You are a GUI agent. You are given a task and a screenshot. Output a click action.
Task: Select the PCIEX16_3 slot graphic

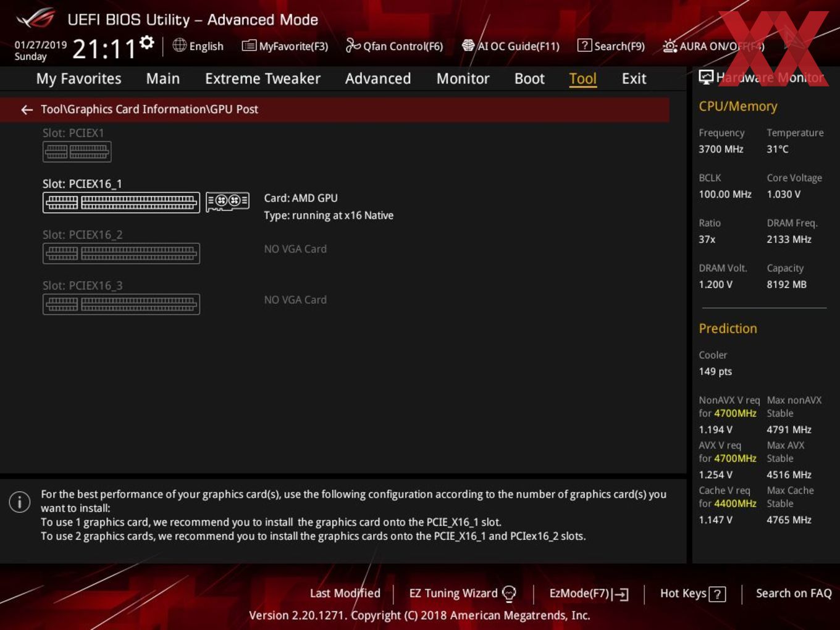(x=121, y=304)
